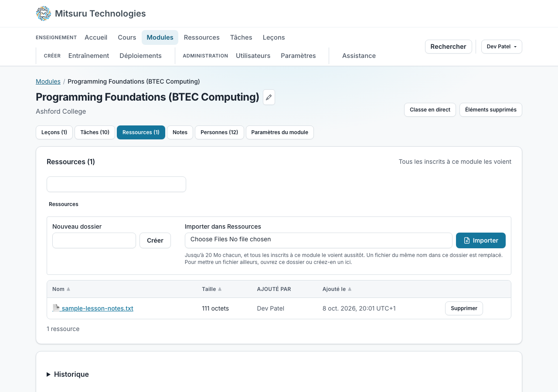
Task: Open Ressources in the top navigation bar
Action: click(x=202, y=37)
